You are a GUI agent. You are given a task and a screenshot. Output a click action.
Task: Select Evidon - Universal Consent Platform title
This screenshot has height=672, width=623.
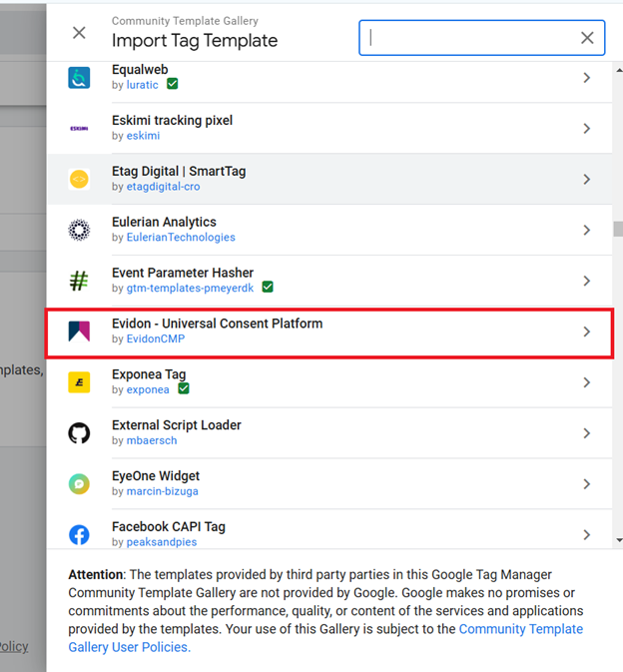218,324
